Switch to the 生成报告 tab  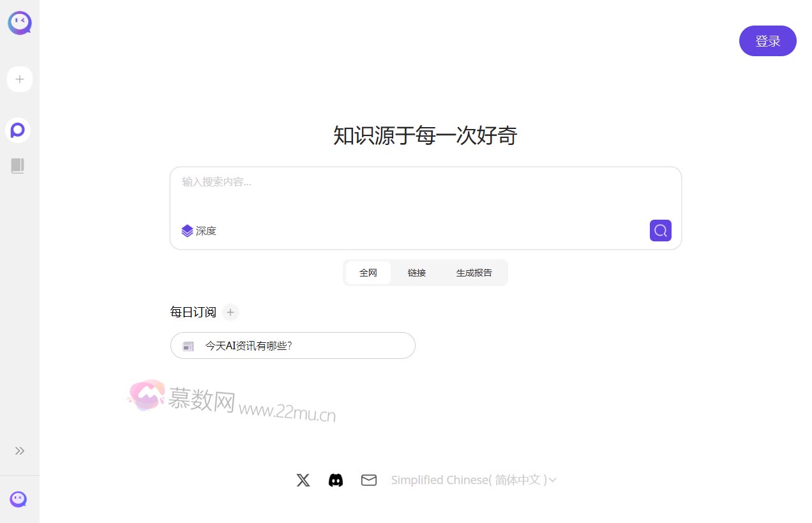[474, 273]
